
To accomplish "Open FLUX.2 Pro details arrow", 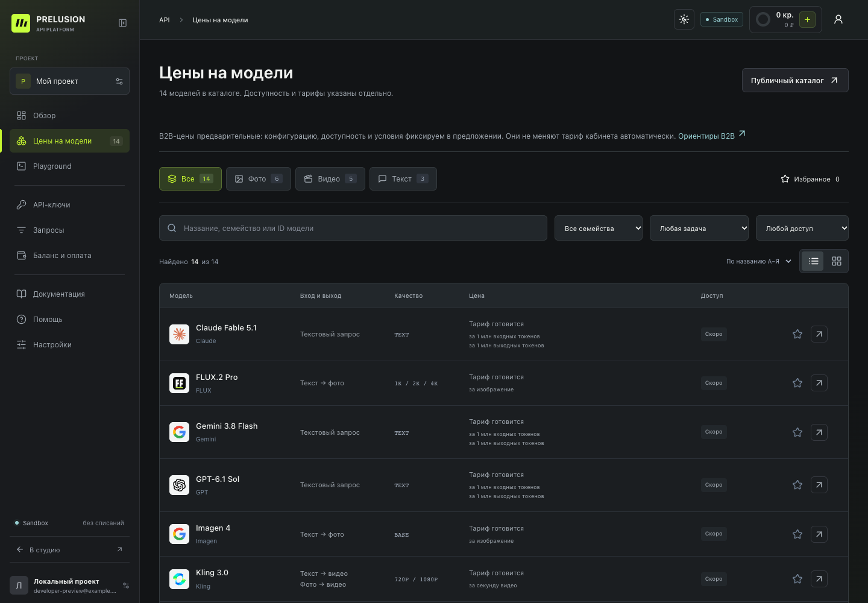I will tap(819, 383).
